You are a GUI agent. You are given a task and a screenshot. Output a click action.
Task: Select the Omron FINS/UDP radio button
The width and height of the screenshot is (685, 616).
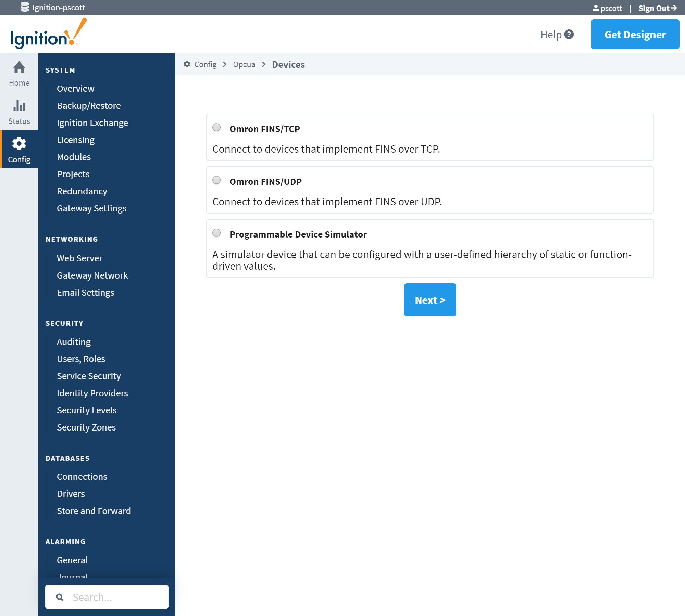[217, 180]
